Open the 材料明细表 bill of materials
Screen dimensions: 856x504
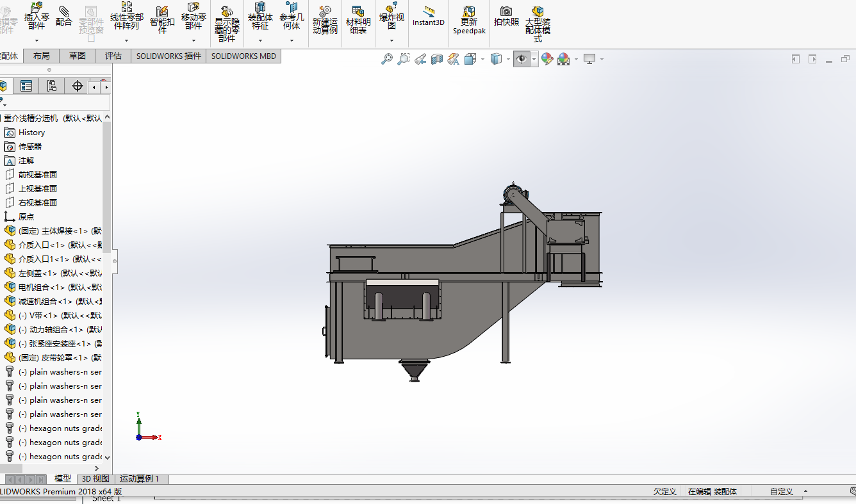tap(358, 20)
